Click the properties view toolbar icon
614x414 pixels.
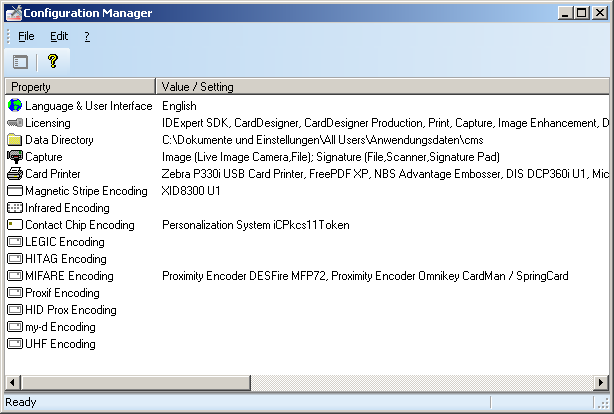(x=21, y=61)
